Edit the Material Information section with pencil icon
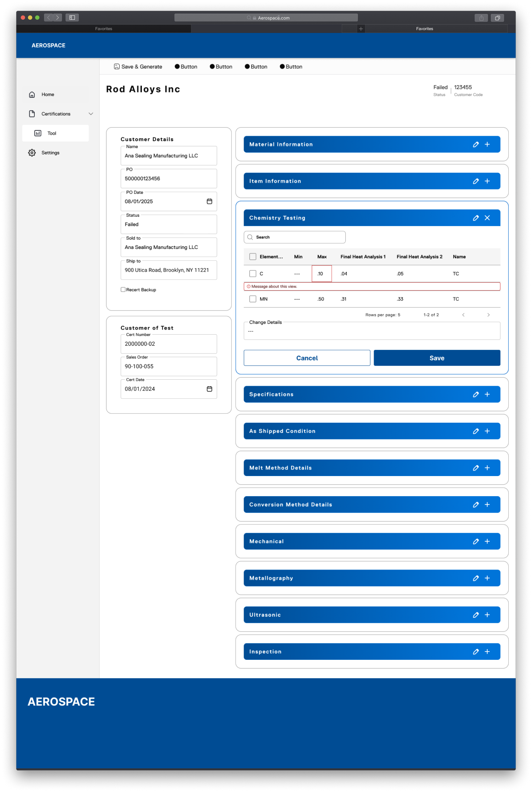Image resolution: width=532 pixels, height=792 pixels. pyautogui.click(x=475, y=144)
